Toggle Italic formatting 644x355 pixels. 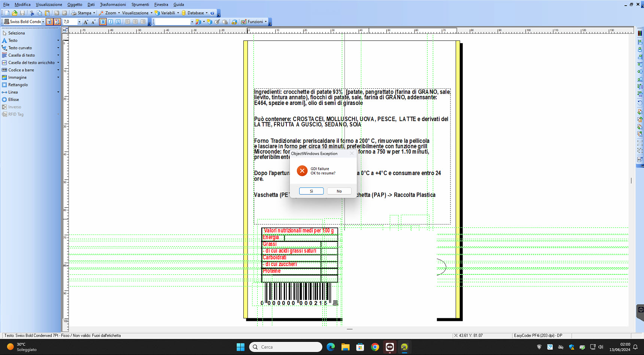coord(110,22)
